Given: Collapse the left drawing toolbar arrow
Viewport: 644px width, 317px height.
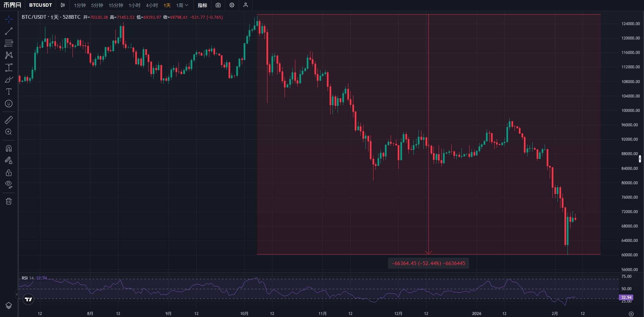Looking at the screenshot, I should point(17,295).
